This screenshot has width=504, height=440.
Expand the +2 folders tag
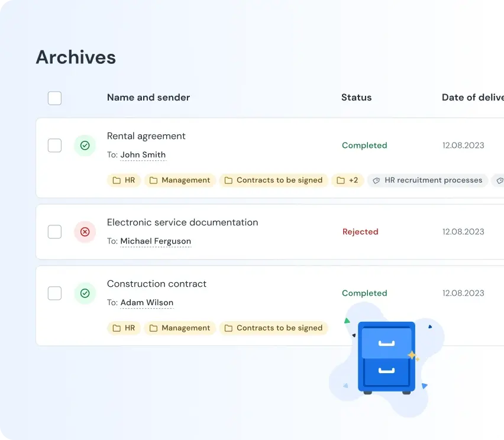[347, 180]
